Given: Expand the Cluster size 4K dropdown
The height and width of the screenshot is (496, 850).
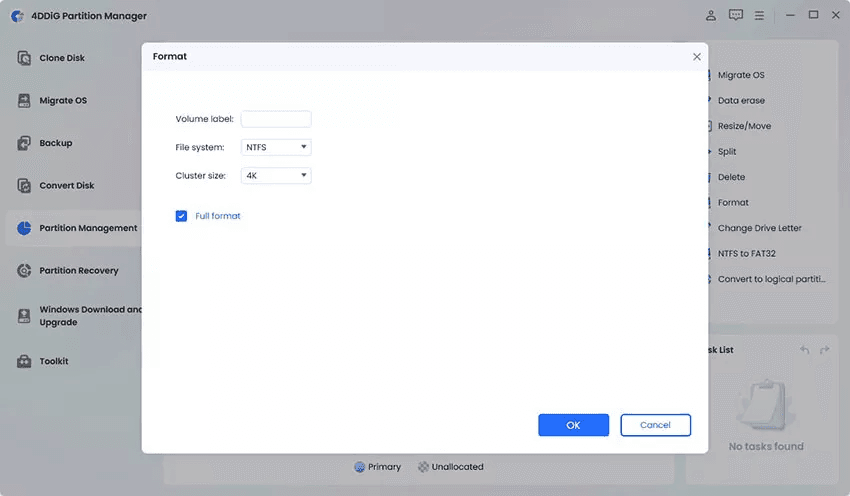Looking at the screenshot, I should (x=276, y=176).
